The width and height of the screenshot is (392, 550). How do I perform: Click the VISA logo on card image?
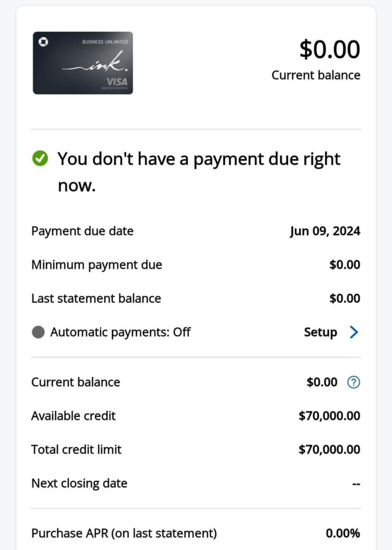(117, 82)
